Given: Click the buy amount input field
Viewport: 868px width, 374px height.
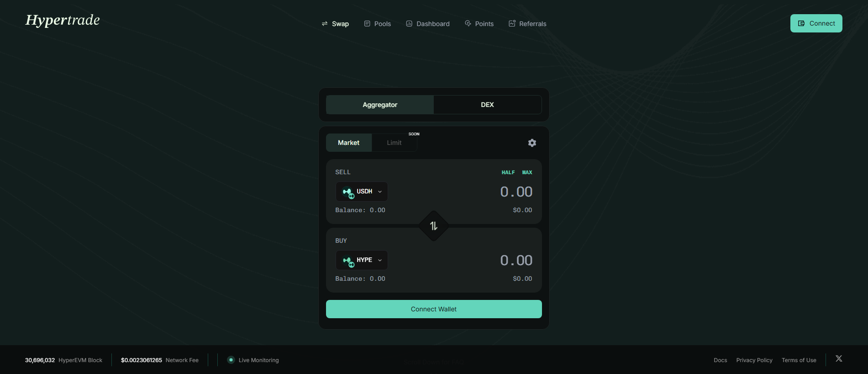Looking at the screenshot, I should (x=516, y=260).
